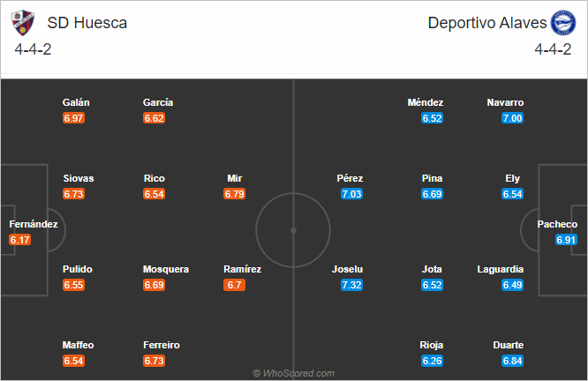Select Navarro's 7.00 rating badge
Screen dimensions: 588x381
513,118
